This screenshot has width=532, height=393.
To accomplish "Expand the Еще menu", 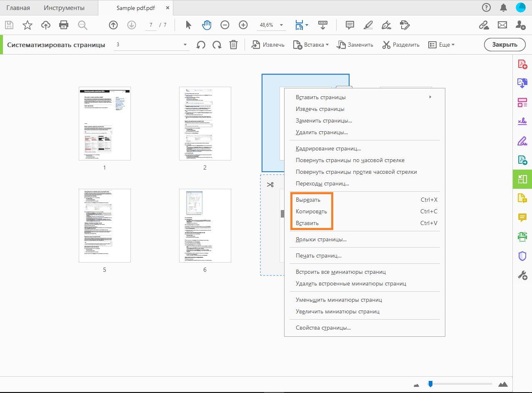I will pos(441,45).
